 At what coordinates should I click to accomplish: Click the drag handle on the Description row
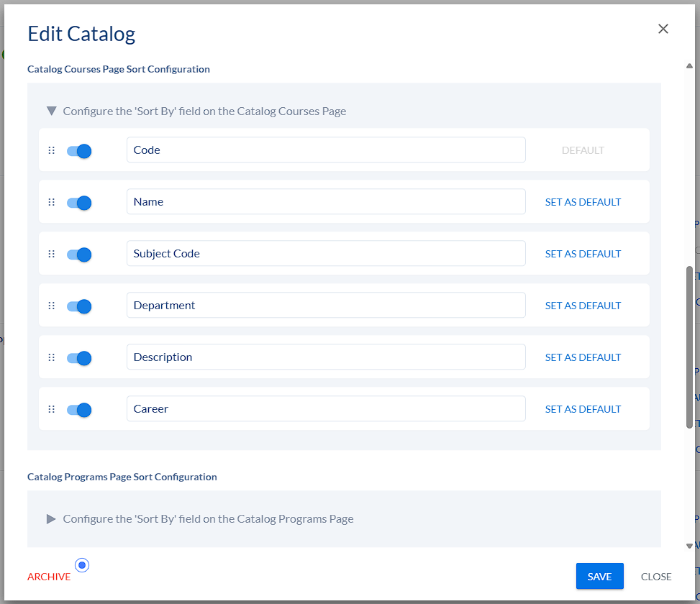coord(51,357)
